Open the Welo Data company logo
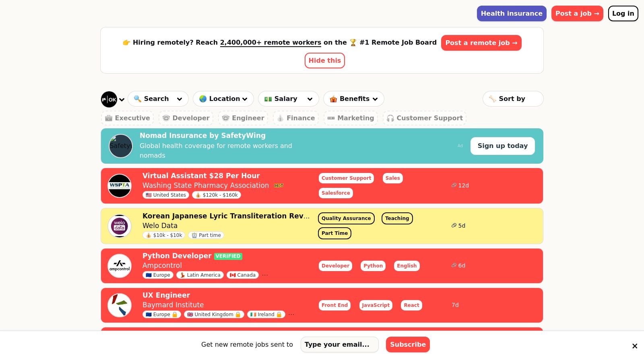 (x=120, y=226)
